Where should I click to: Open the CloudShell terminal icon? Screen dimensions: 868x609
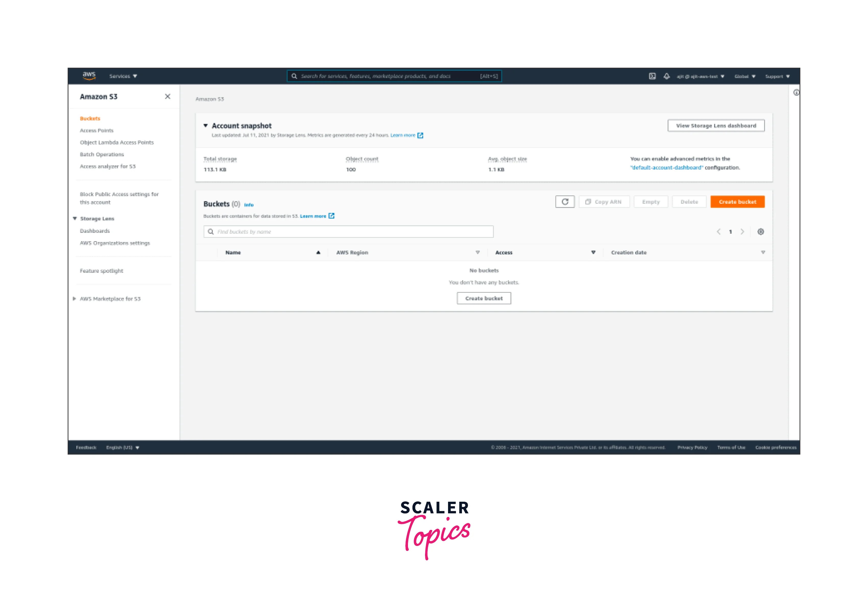pyautogui.click(x=653, y=76)
